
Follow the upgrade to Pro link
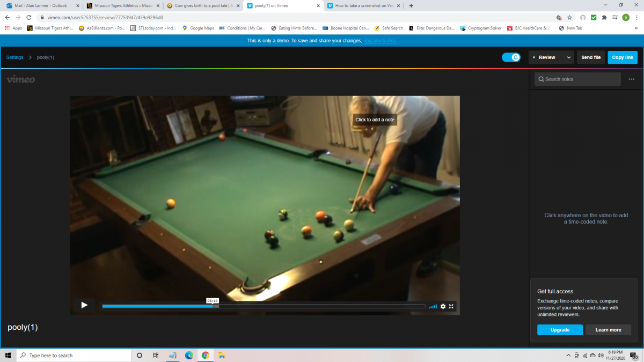coord(379,41)
